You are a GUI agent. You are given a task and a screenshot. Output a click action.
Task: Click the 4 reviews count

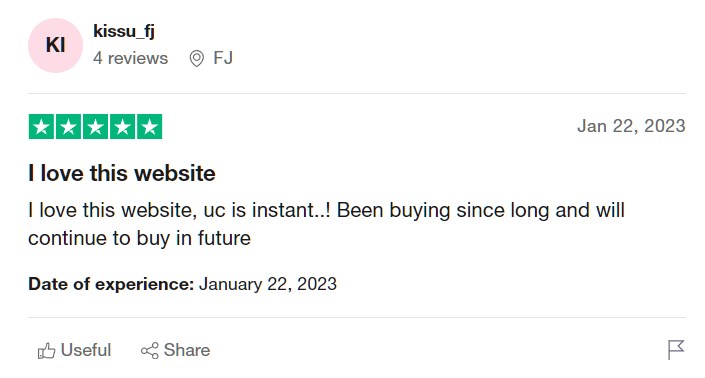130,58
